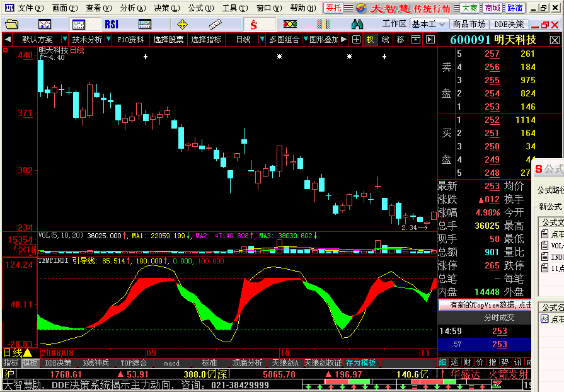Click the red dollar sign icon
This screenshot has width=564, height=392.
click(253, 25)
